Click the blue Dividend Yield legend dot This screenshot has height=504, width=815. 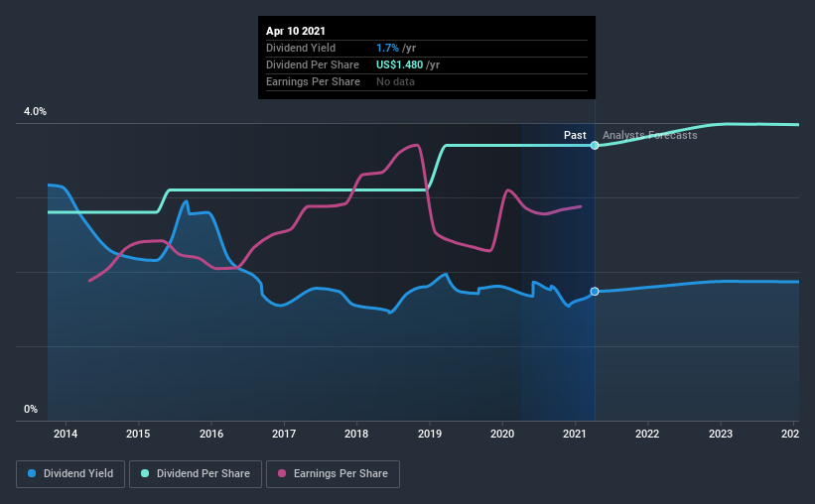click(32, 473)
